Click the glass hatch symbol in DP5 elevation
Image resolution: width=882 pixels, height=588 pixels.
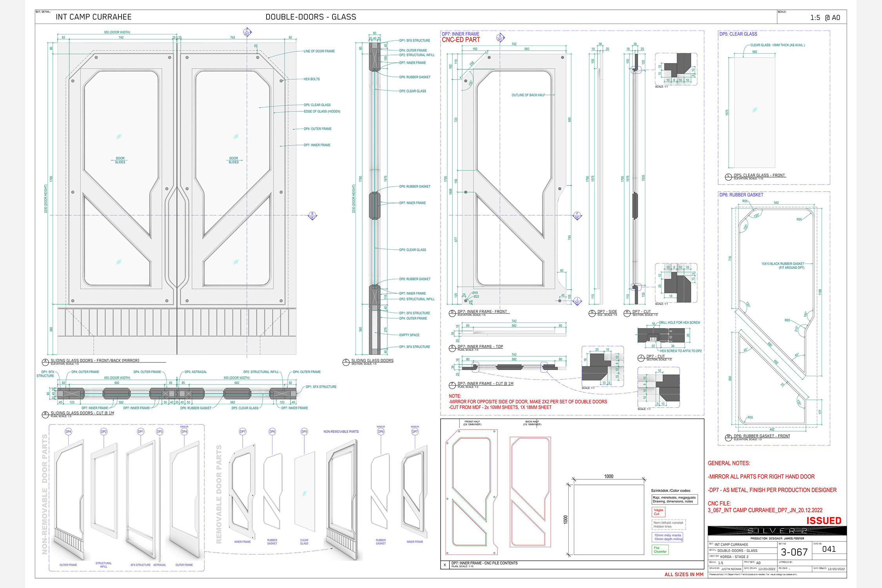pyautogui.click(x=755, y=110)
